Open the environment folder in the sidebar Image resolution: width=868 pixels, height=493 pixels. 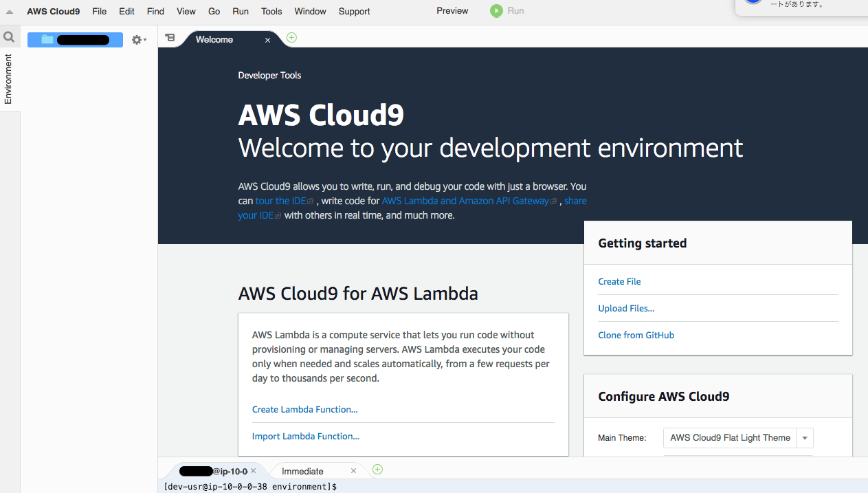tap(75, 39)
